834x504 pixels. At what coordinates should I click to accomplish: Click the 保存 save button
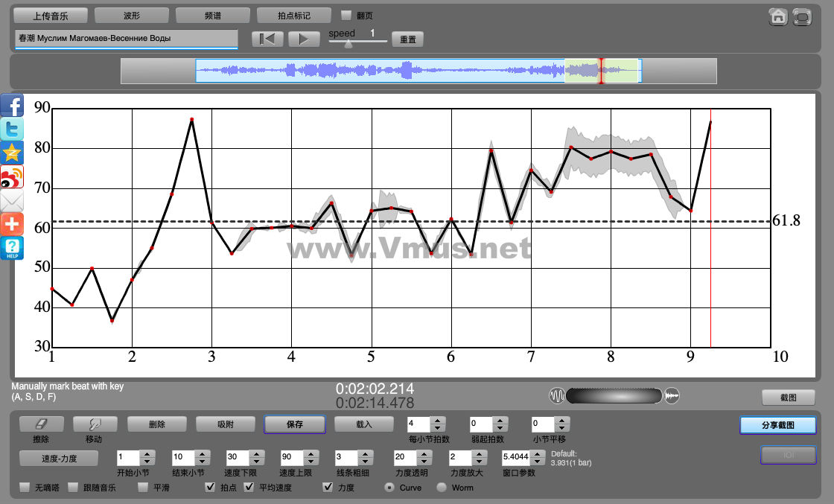(294, 424)
